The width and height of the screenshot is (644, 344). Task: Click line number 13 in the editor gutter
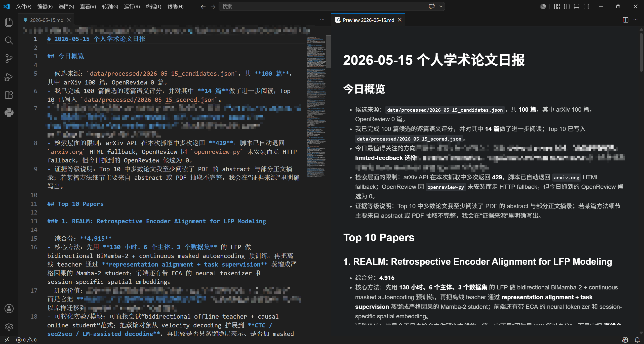click(x=34, y=221)
